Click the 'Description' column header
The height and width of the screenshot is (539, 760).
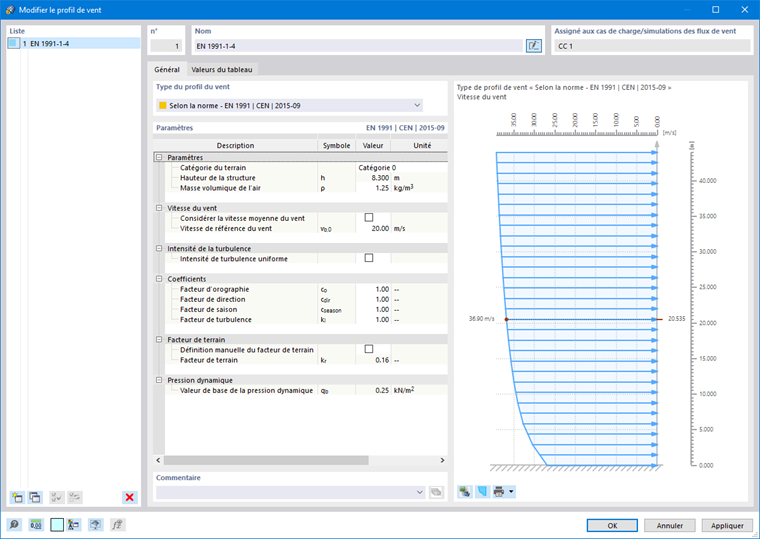(235, 145)
